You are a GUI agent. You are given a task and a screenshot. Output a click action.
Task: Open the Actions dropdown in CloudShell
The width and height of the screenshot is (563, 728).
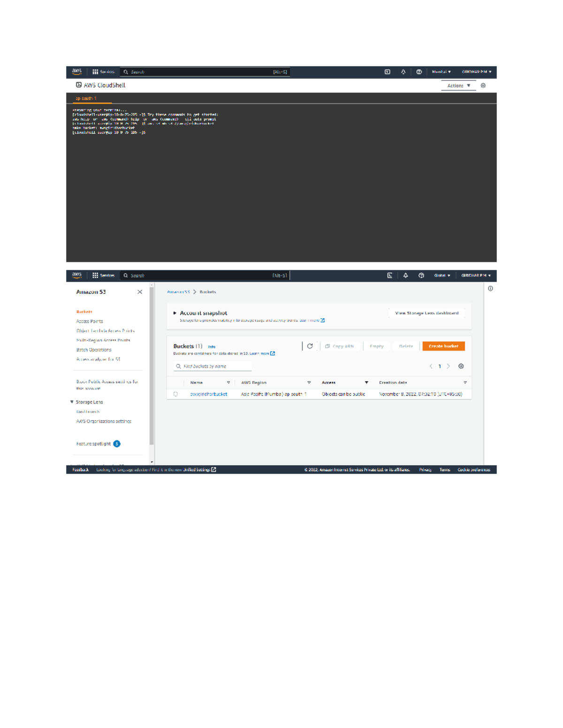click(457, 85)
